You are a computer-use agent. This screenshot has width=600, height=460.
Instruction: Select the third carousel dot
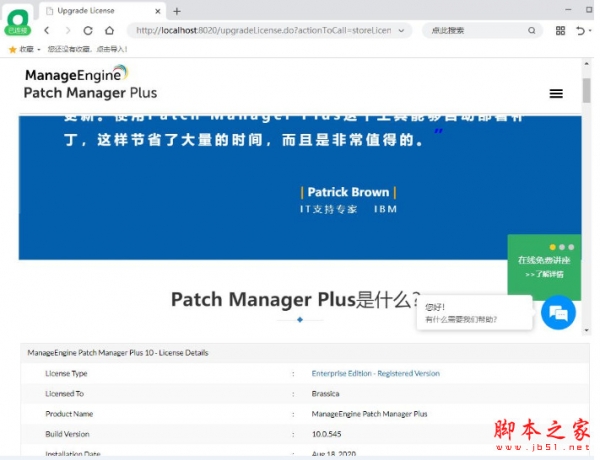coord(571,247)
